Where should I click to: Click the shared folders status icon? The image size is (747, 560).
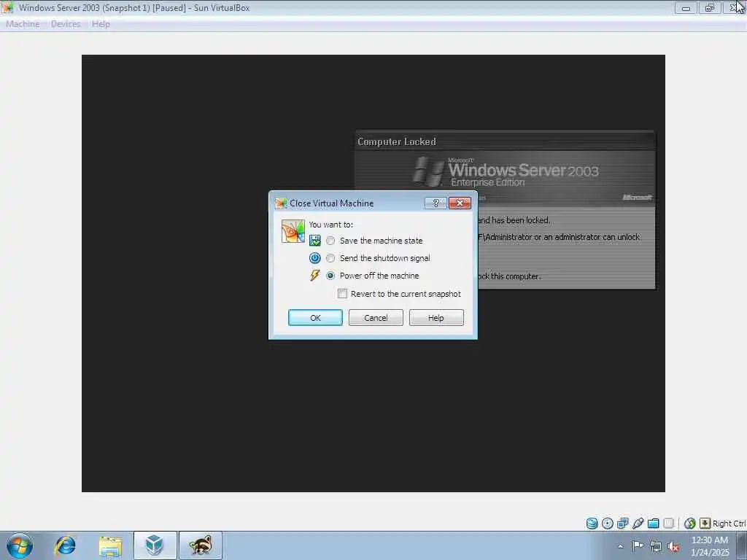pos(653,524)
